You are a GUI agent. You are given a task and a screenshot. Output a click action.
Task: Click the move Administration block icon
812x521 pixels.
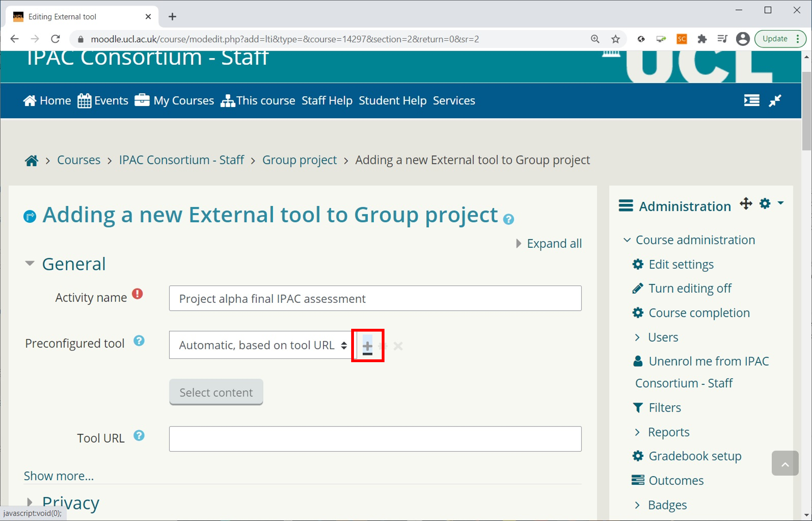[746, 204]
